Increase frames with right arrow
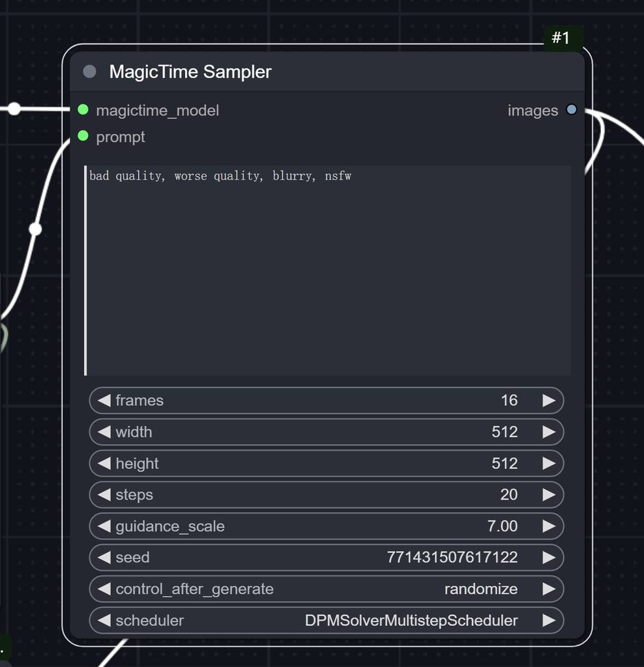This screenshot has width=644, height=667. click(549, 401)
